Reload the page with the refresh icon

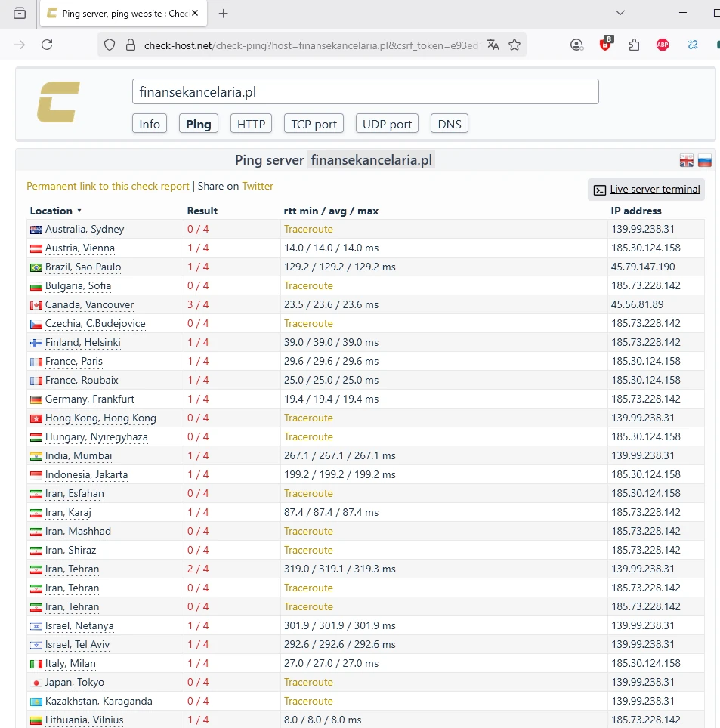point(47,45)
